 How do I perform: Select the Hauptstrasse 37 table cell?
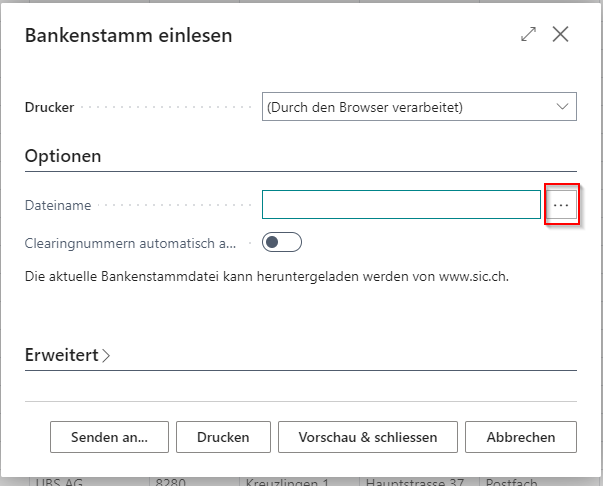click(x=414, y=481)
